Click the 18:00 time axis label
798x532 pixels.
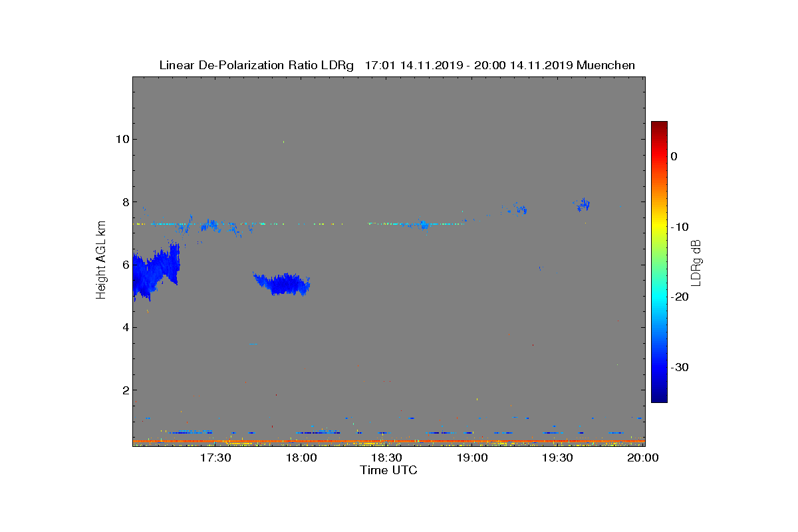pyautogui.click(x=301, y=458)
